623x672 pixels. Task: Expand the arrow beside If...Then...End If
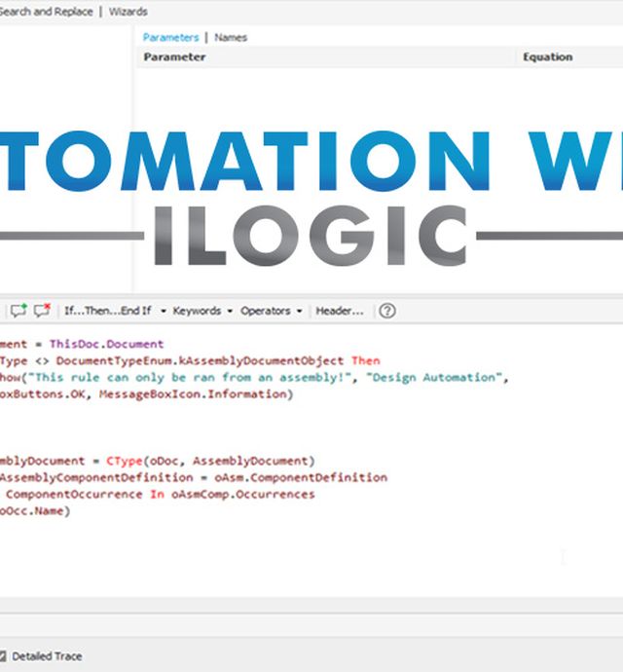pos(164,311)
